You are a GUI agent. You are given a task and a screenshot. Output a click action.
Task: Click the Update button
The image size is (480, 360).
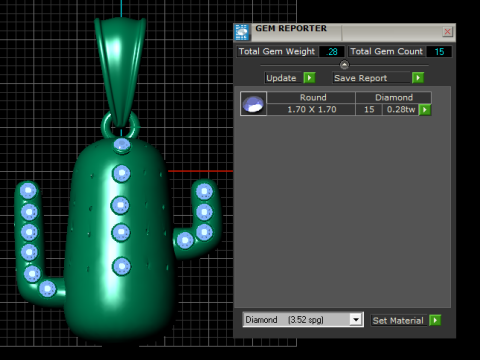click(x=283, y=78)
